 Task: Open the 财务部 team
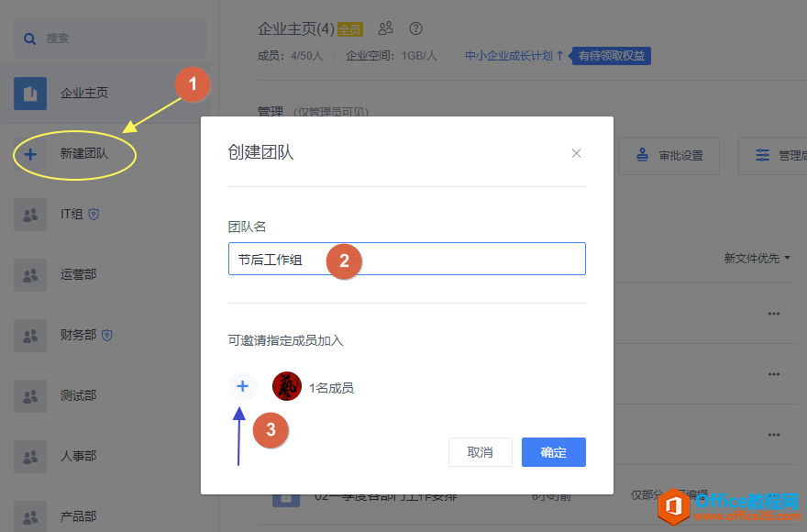point(78,336)
